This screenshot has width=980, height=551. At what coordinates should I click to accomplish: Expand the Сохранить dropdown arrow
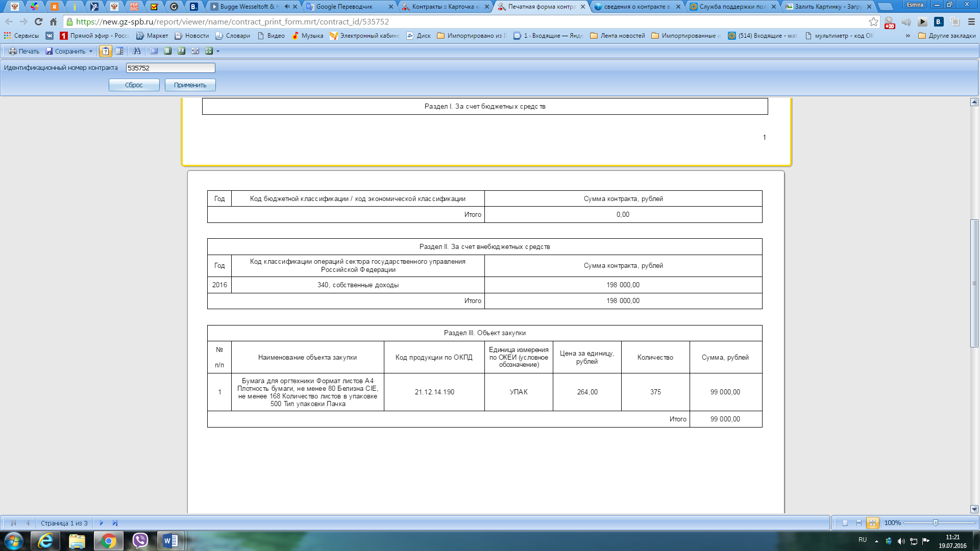pyautogui.click(x=91, y=51)
